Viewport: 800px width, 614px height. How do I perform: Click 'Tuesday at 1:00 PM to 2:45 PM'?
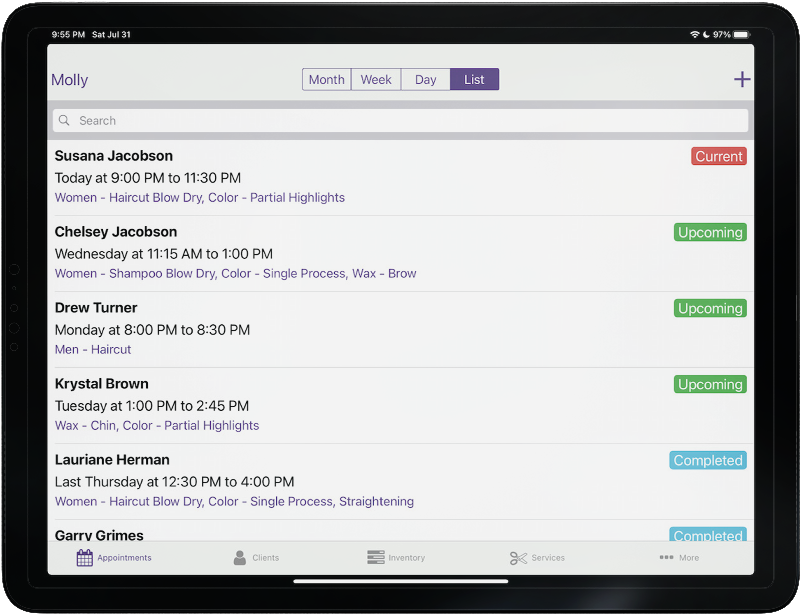tap(152, 406)
